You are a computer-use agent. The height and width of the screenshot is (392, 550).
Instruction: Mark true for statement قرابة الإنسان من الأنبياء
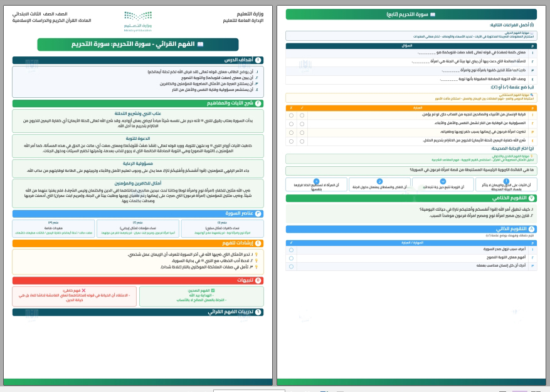(302, 115)
